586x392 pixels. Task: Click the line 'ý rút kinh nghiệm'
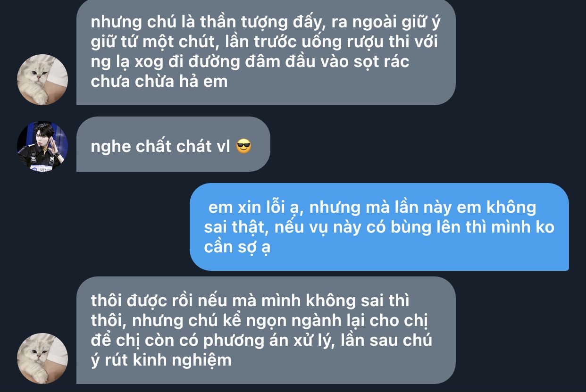(x=161, y=361)
